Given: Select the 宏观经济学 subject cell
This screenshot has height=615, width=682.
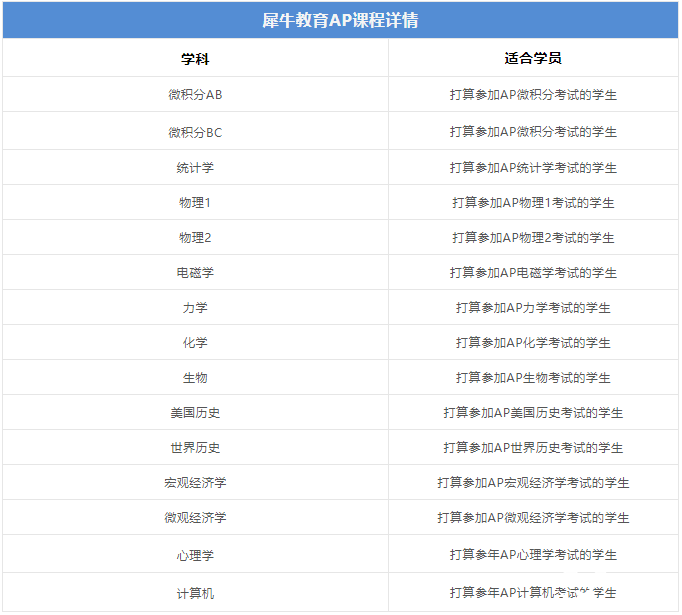Looking at the screenshot, I should 195,482.
